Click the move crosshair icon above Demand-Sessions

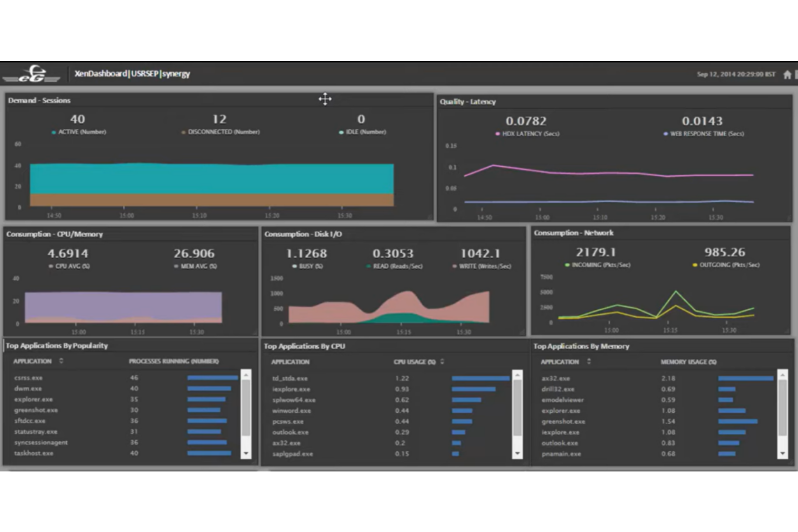(325, 99)
